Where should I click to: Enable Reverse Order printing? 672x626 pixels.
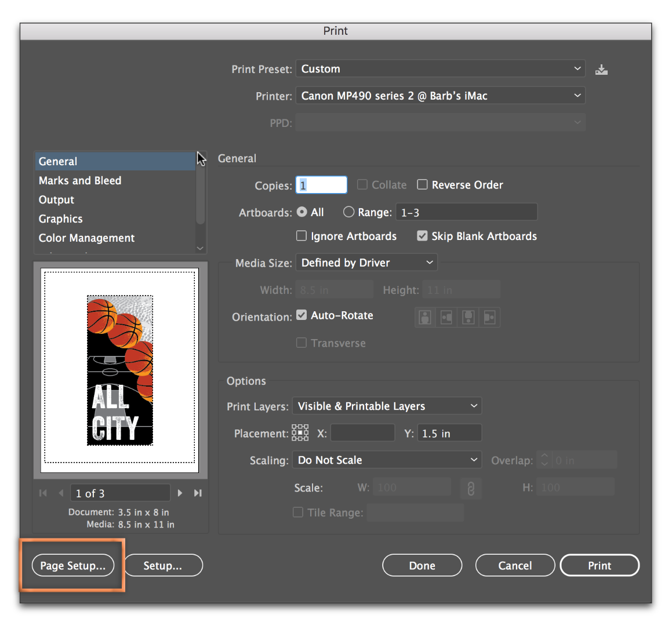[x=422, y=184]
